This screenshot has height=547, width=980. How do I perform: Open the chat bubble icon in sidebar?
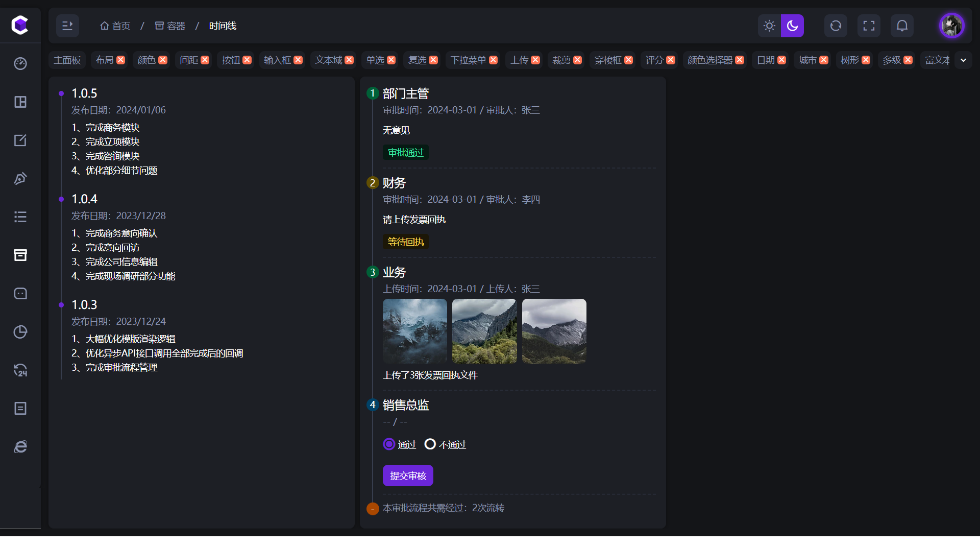click(x=20, y=293)
